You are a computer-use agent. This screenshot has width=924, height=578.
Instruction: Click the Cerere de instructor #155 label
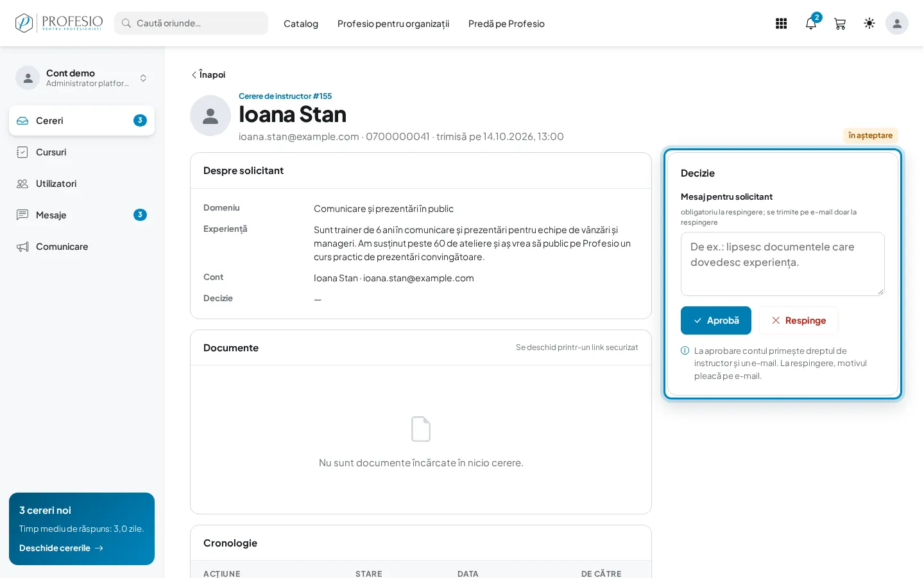click(x=285, y=96)
